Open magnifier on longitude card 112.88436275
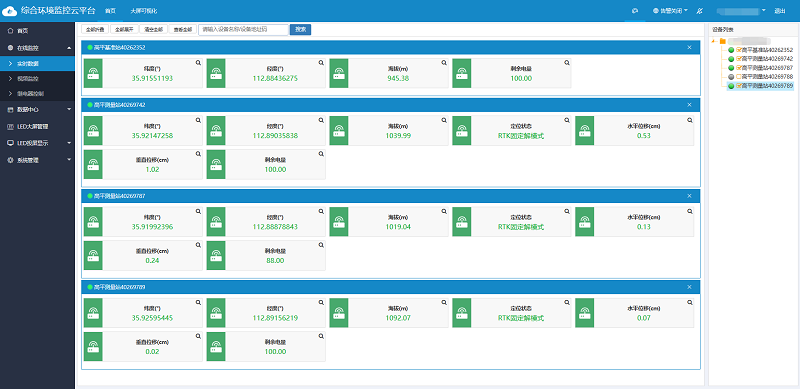Screen dimensions: 800x389 tap(321, 62)
